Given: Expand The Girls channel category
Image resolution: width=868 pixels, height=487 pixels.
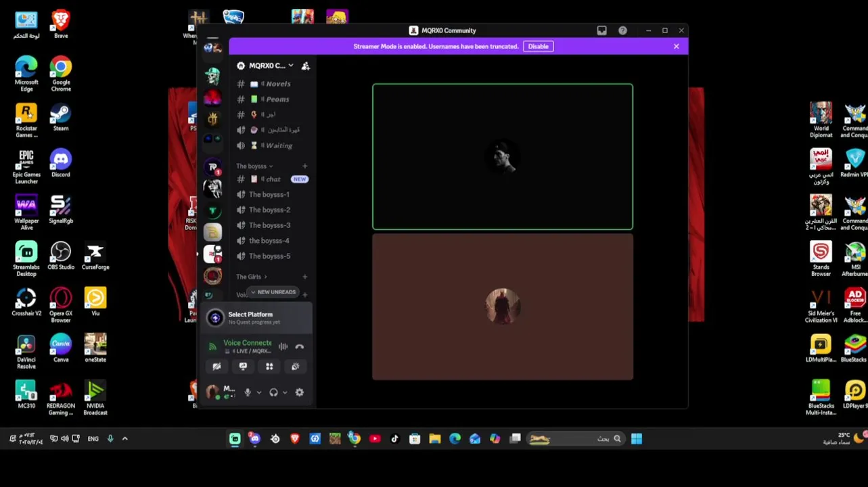Looking at the screenshot, I should point(251,277).
